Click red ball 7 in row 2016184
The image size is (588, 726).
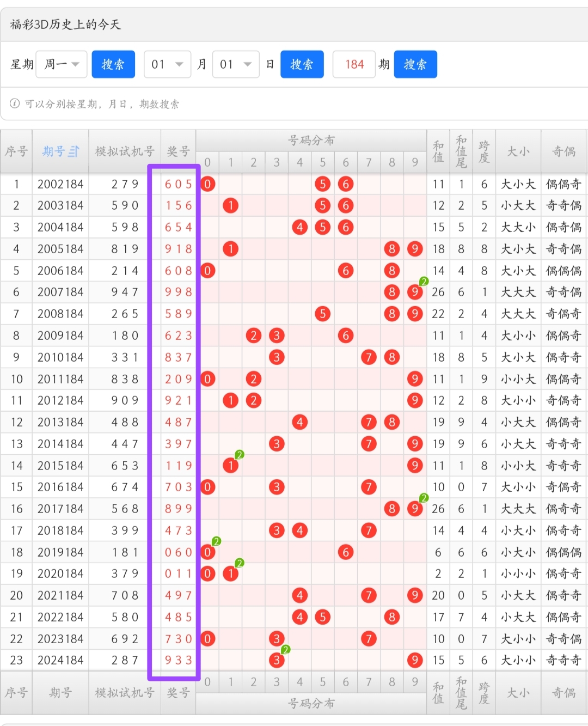pyautogui.click(x=369, y=487)
